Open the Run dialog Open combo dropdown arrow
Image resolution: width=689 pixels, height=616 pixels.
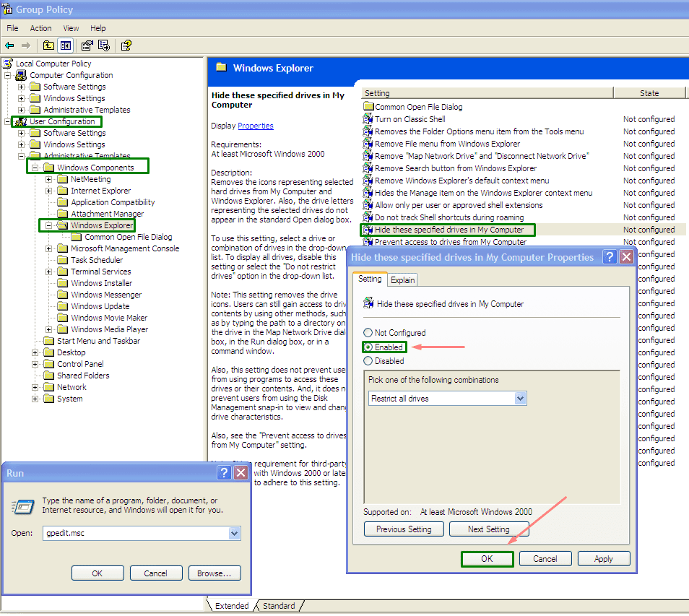235,534
